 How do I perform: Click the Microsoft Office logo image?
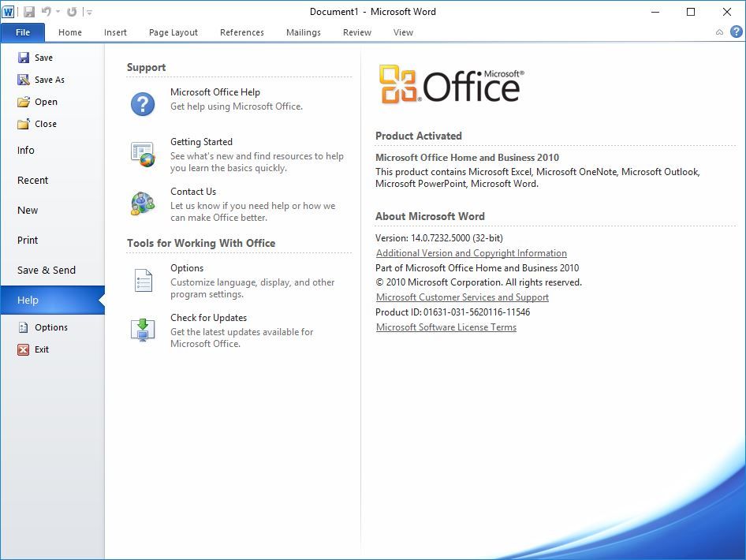pos(452,84)
